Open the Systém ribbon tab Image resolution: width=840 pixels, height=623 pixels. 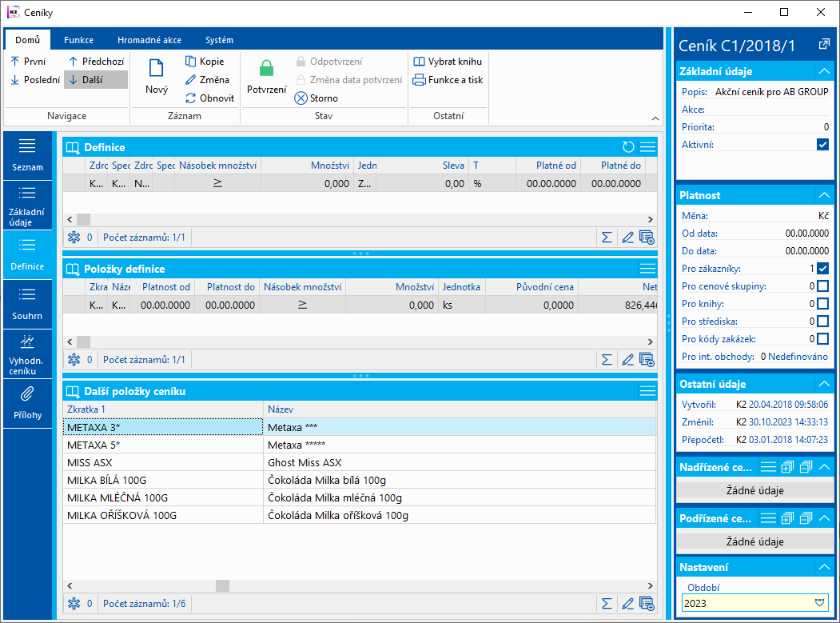[219, 40]
